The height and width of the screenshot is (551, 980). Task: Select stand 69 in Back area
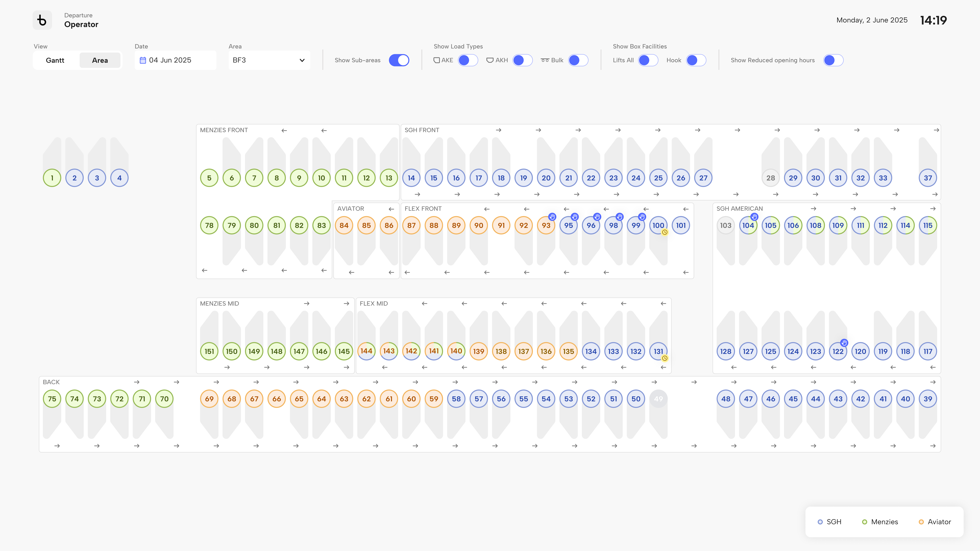(209, 399)
